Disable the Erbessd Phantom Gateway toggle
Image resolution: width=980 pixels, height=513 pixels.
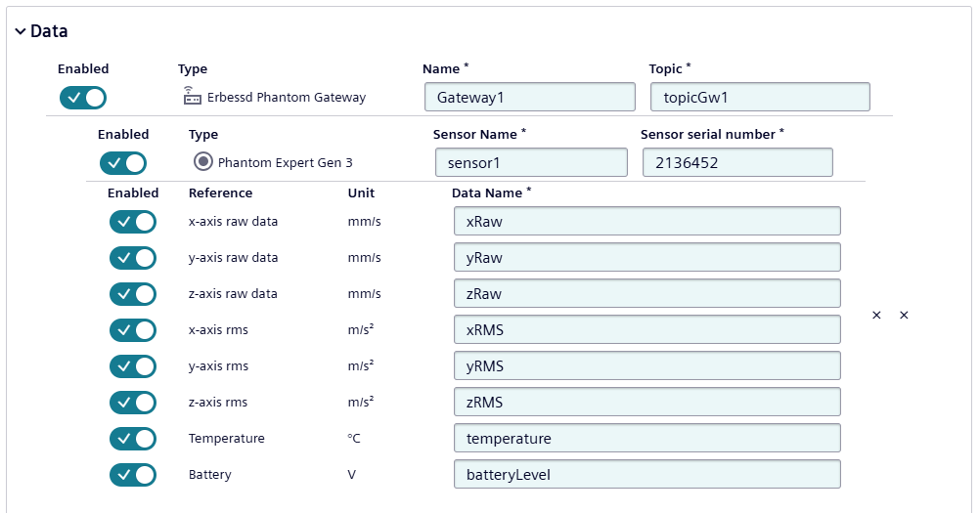pos(83,98)
